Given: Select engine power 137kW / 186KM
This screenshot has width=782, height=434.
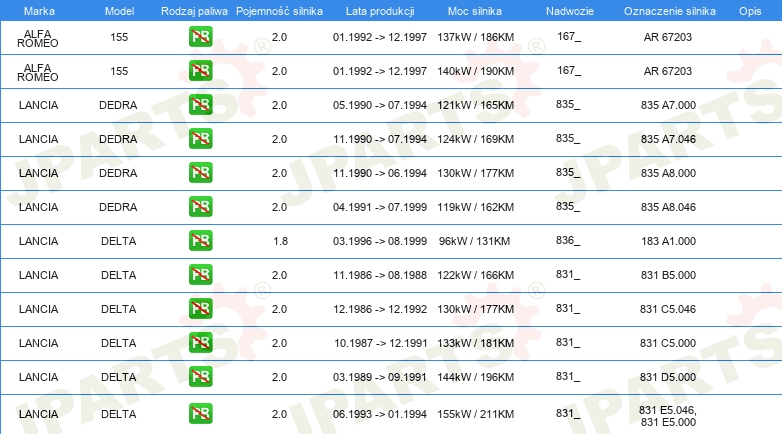Looking at the screenshot, I should tap(476, 37).
